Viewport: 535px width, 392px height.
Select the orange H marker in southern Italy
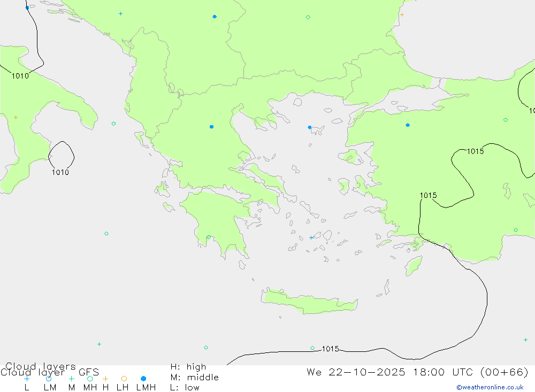16,117
